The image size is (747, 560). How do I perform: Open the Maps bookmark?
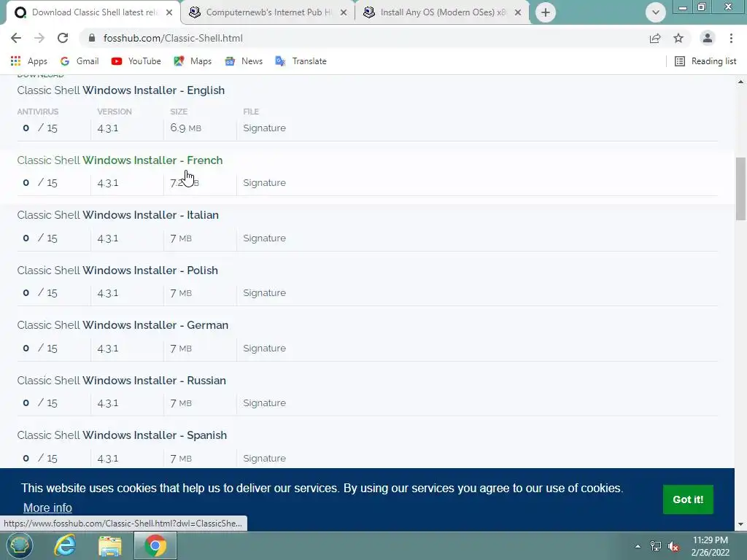[x=193, y=61]
